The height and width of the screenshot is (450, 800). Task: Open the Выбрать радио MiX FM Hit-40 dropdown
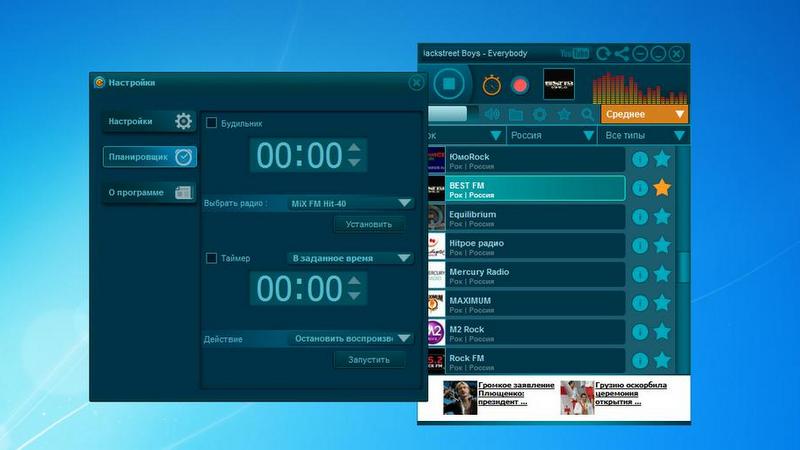coord(351,203)
